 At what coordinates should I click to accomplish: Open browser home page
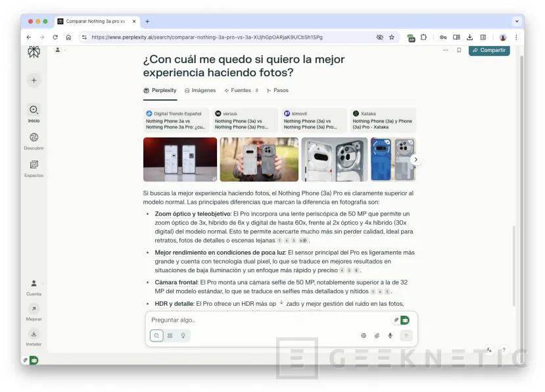click(x=68, y=37)
